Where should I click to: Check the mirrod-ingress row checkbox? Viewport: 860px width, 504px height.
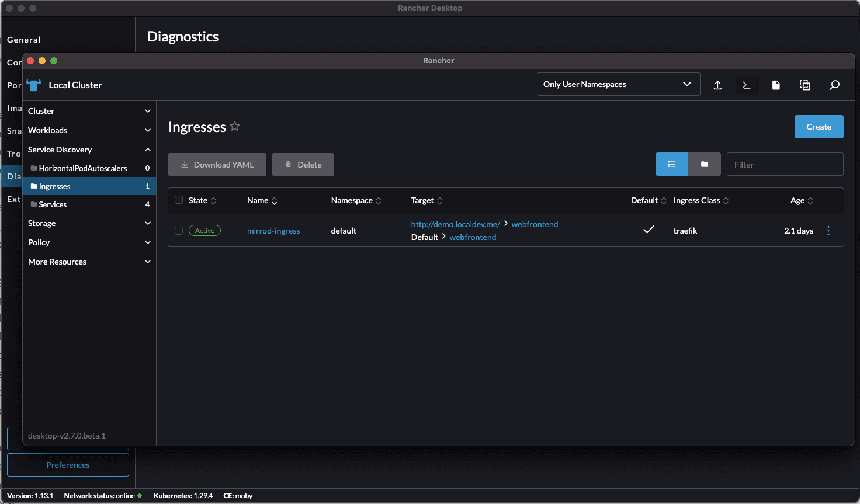coord(179,231)
